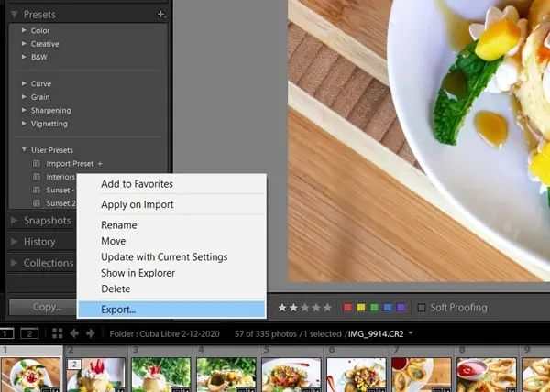Select filmstrip thumbnail 1
This screenshot has width=550, height=392.
[30, 375]
